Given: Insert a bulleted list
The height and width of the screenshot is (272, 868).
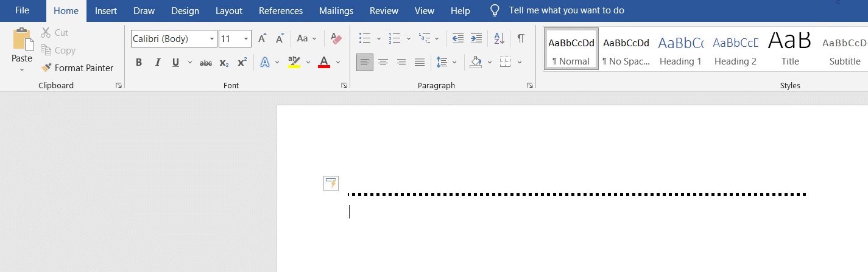Looking at the screenshot, I should coord(365,38).
